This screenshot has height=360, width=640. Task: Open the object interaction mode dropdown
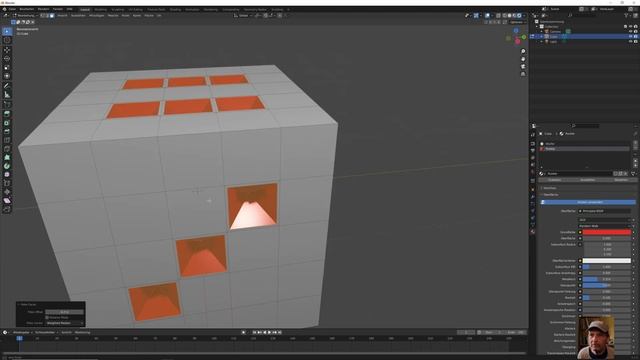point(25,16)
